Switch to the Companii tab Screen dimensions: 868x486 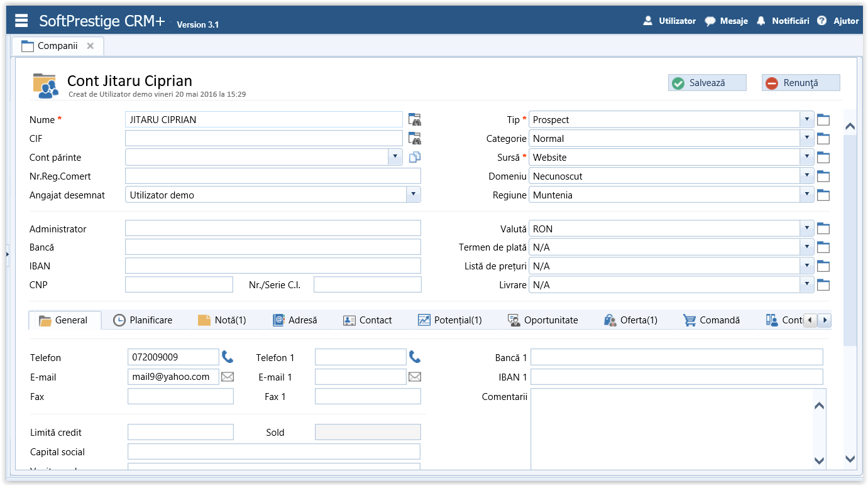(57, 46)
